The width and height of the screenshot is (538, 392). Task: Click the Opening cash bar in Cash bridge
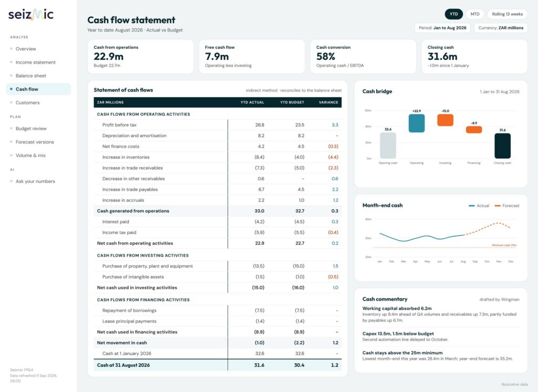click(x=388, y=146)
